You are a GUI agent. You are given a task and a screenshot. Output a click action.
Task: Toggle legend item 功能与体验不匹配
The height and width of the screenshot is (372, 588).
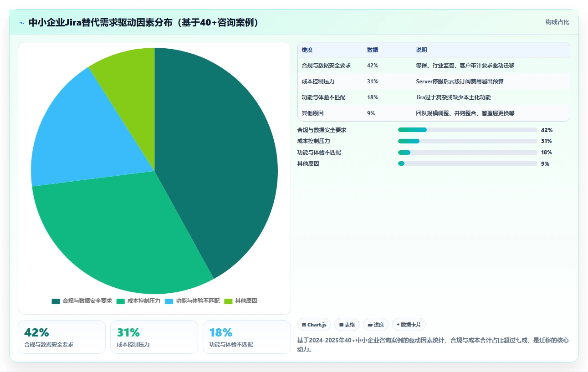[192, 301]
